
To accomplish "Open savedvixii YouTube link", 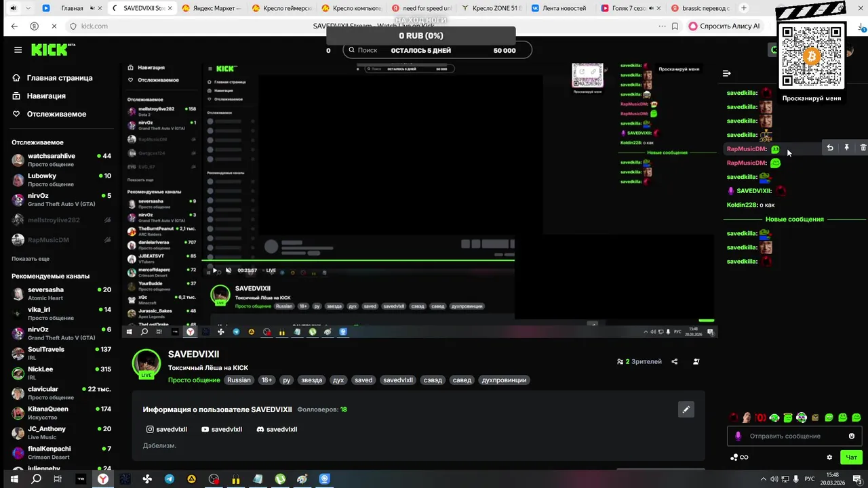I will point(222,430).
